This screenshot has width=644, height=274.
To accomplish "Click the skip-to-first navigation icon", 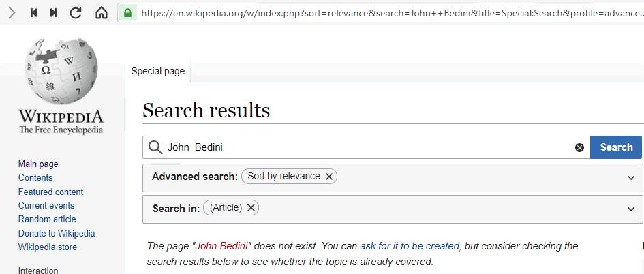I will click(x=33, y=12).
